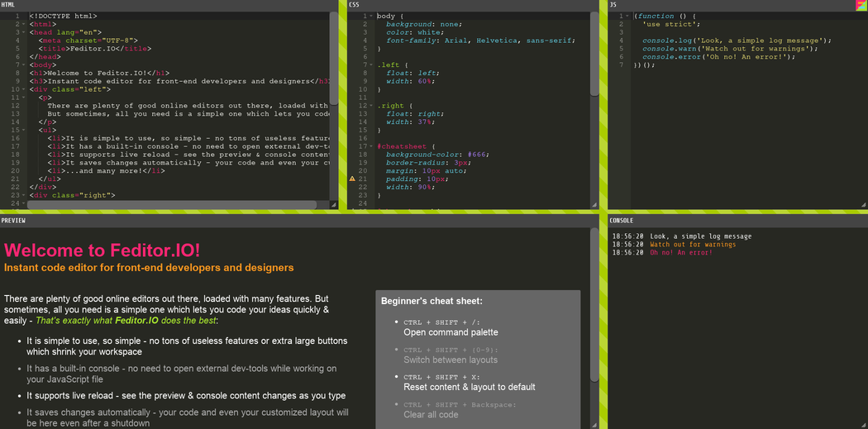Screen dimensions: 868x429
Task: Click the resize grip of the CSS editor
Action: [594, 204]
